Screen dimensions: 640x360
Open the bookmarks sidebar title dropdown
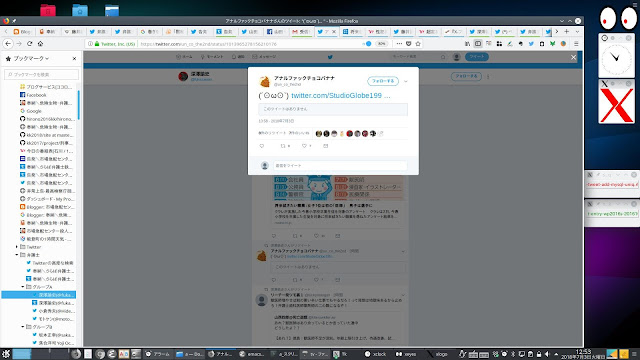tap(31, 59)
